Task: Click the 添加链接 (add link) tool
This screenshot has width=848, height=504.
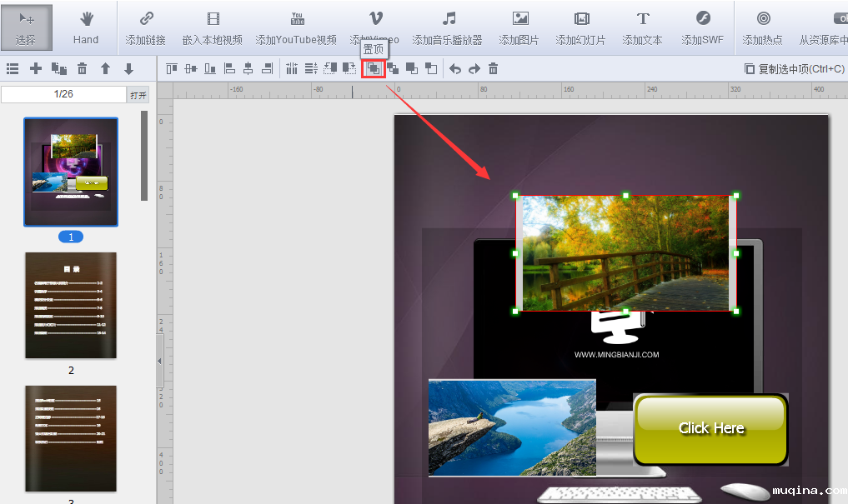Action: (145, 27)
